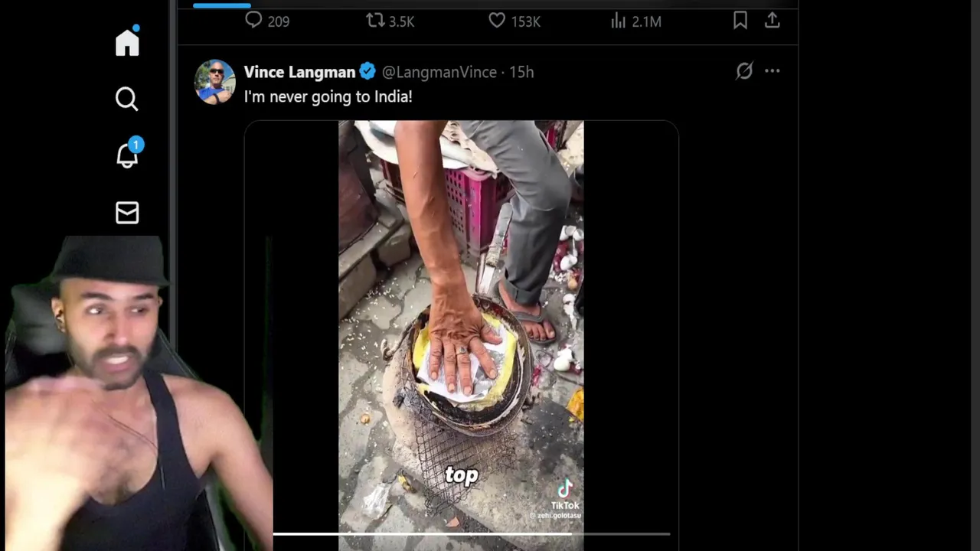The image size is (980, 551).
Task: Click the tweet text about India
Action: tap(328, 96)
